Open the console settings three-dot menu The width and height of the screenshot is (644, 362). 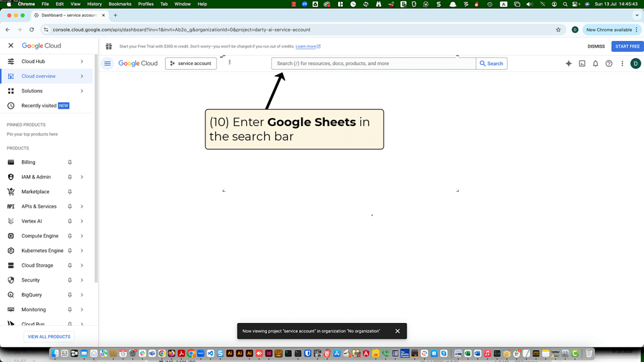click(x=623, y=64)
